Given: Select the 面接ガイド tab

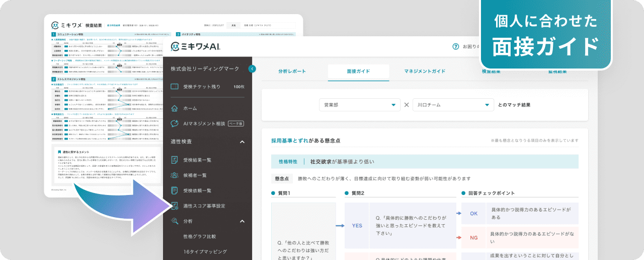Looking at the screenshot, I should (x=358, y=72).
